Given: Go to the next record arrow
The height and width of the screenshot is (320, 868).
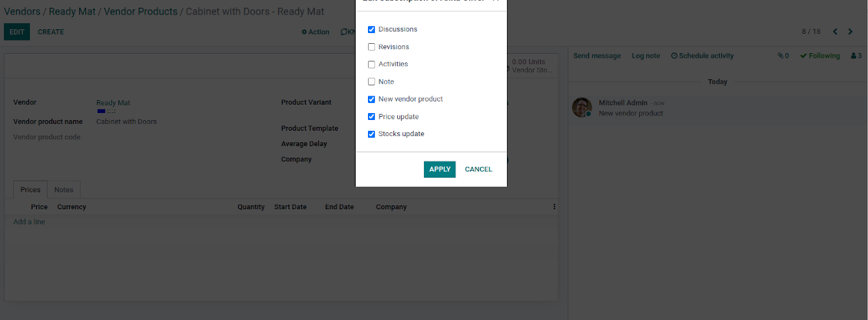Looking at the screenshot, I should (x=850, y=32).
